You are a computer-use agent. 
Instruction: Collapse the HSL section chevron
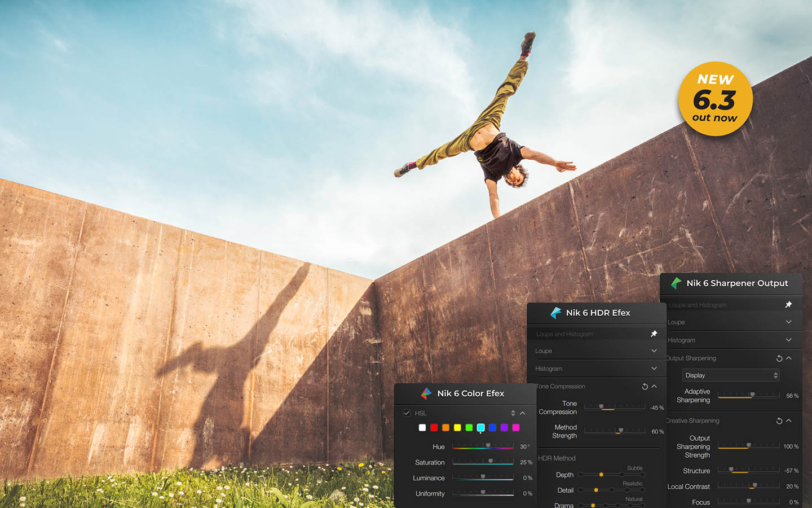[x=523, y=413]
